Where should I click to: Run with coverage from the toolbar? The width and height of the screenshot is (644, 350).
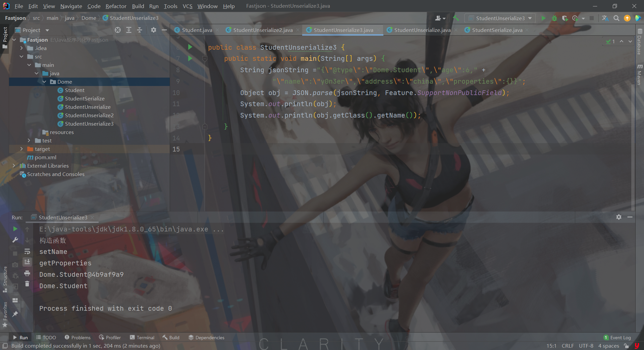(565, 18)
